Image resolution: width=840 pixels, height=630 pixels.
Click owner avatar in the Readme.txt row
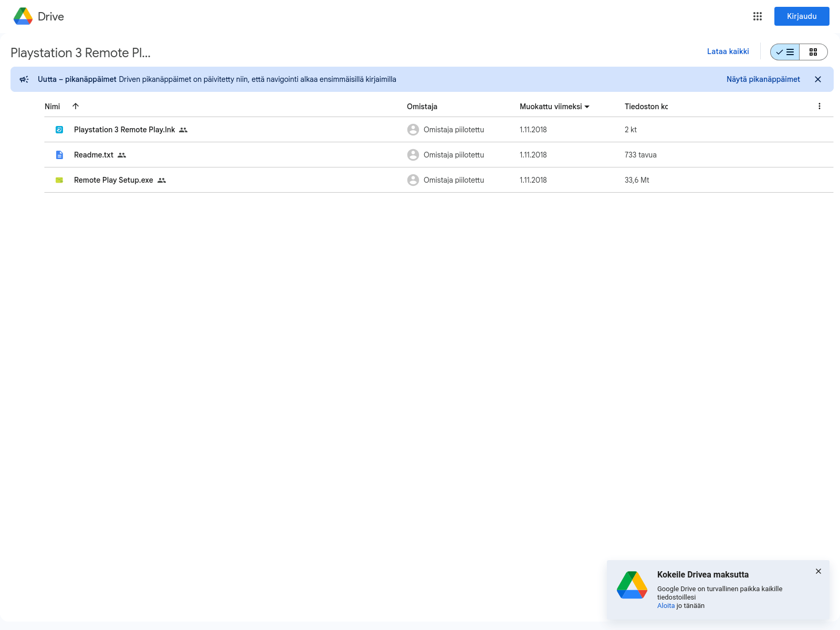click(413, 155)
